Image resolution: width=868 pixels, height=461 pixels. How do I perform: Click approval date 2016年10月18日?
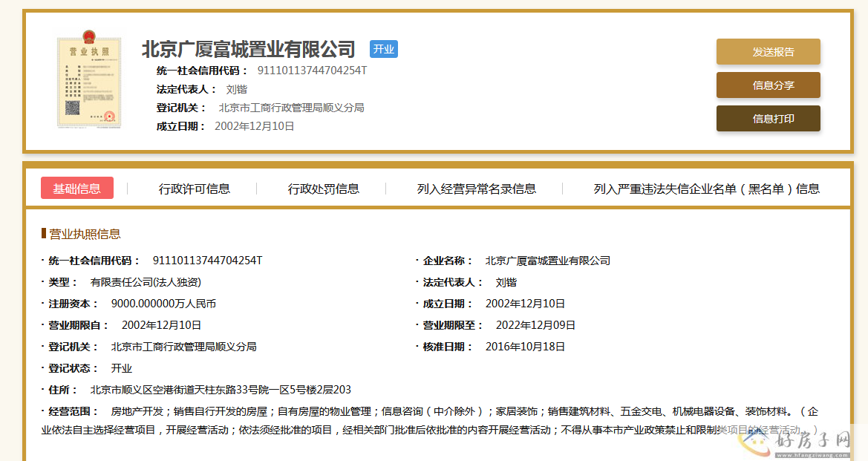click(x=525, y=347)
